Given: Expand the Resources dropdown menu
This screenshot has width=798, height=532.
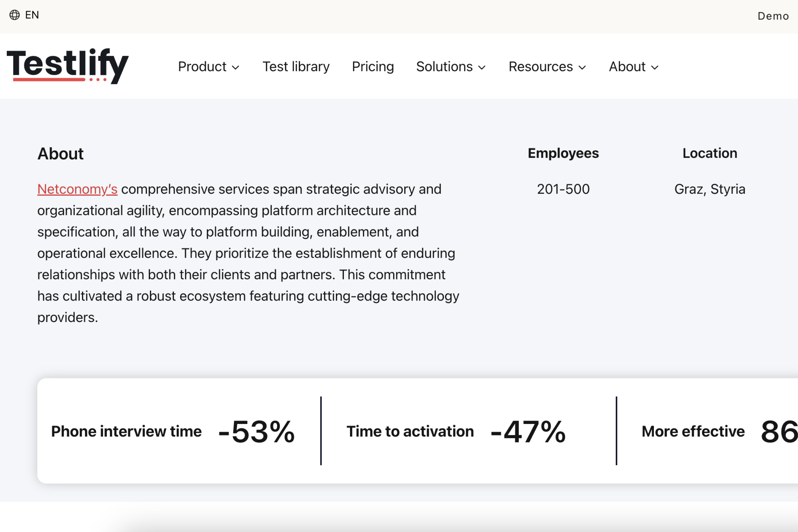Looking at the screenshot, I should pos(547,66).
